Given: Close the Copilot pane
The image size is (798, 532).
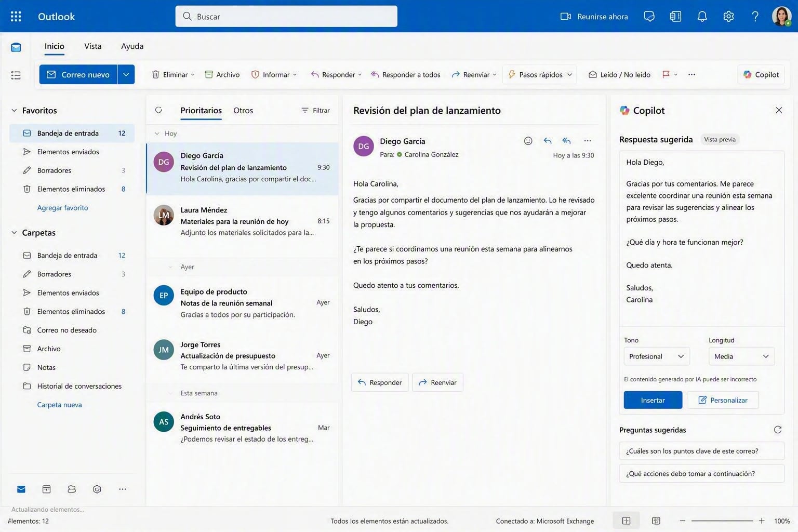Looking at the screenshot, I should 779,110.
